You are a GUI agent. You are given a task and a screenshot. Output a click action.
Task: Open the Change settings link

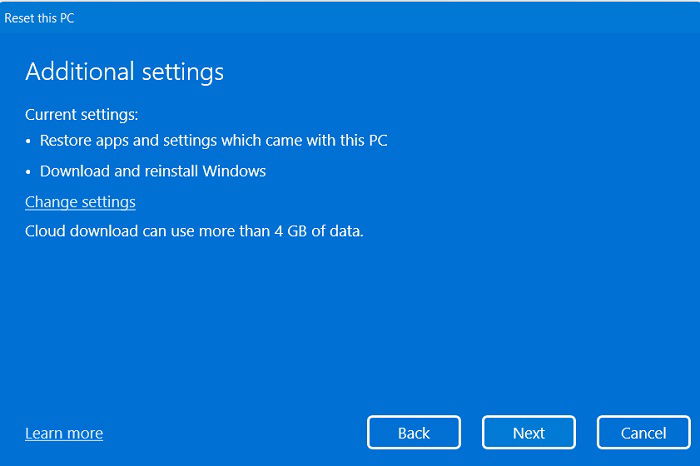click(x=80, y=202)
